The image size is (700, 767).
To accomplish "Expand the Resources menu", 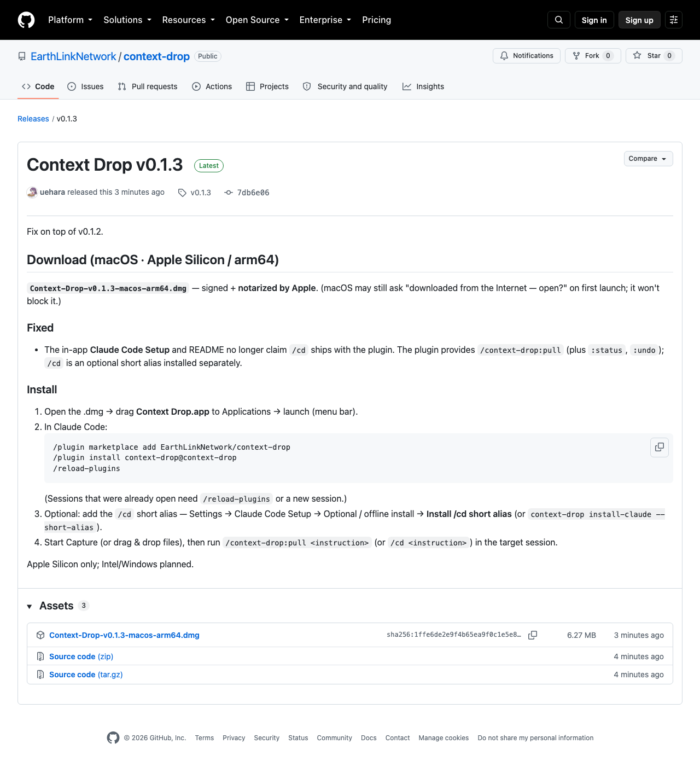I will 189,20.
